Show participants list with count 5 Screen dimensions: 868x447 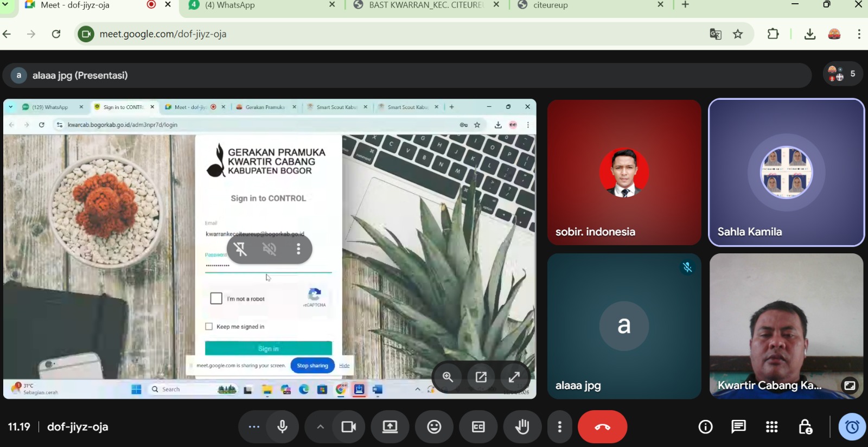[x=842, y=74]
